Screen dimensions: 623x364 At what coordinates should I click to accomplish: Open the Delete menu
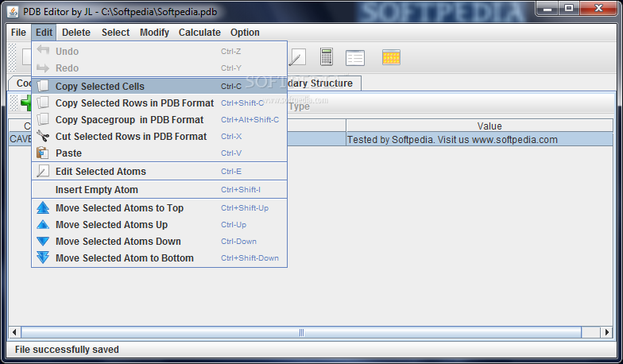[x=76, y=32]
